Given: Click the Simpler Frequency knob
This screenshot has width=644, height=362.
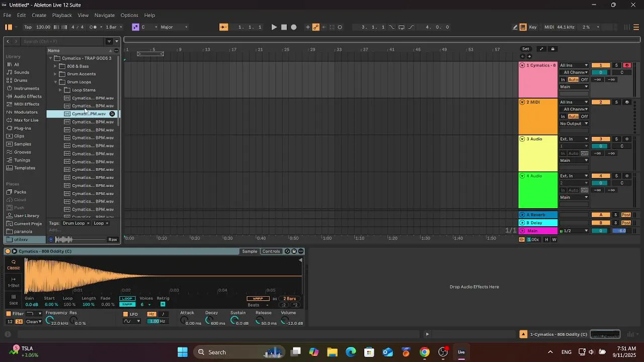Looking at the screenshot, I should 50,320.
